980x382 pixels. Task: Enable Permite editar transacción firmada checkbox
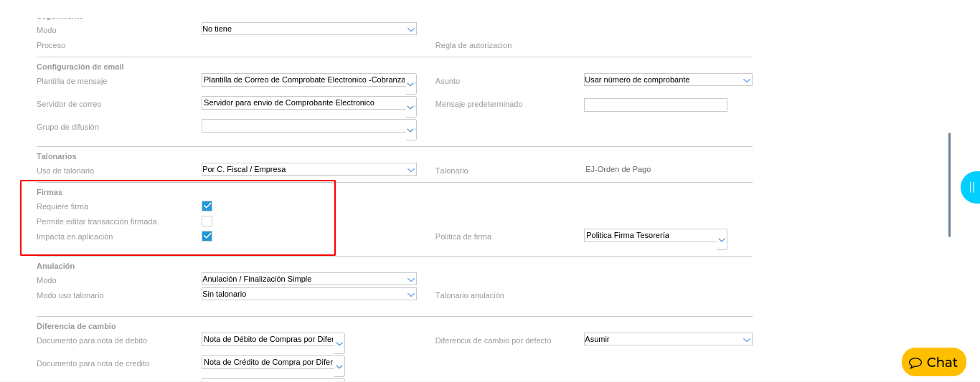coord(207,221)
